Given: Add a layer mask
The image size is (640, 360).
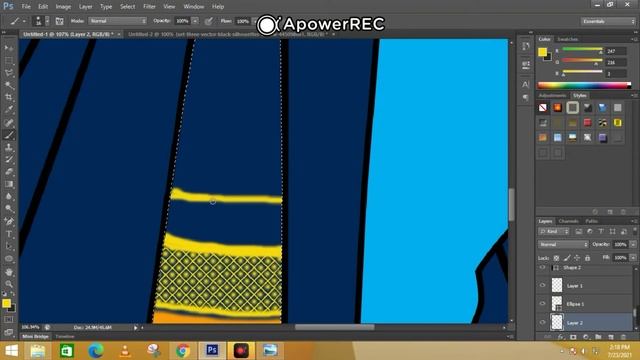Looking at the screenshot, I should pyautogui.click(x=573, y=337).
